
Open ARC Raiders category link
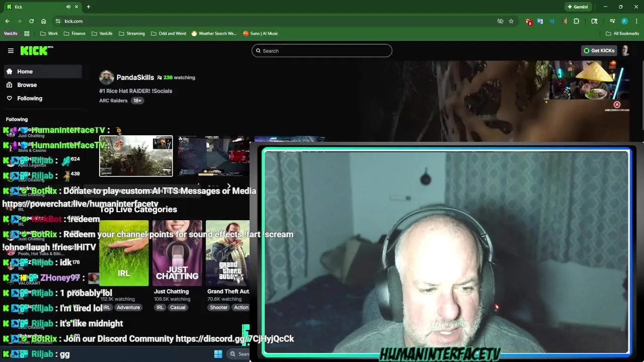click(x=113, y=101)
